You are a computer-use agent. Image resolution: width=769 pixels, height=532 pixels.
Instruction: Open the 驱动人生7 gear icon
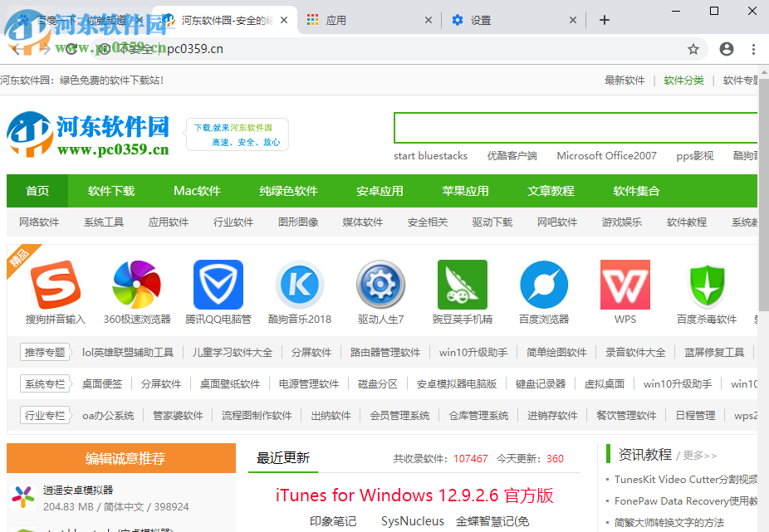(x=380, y=285)
